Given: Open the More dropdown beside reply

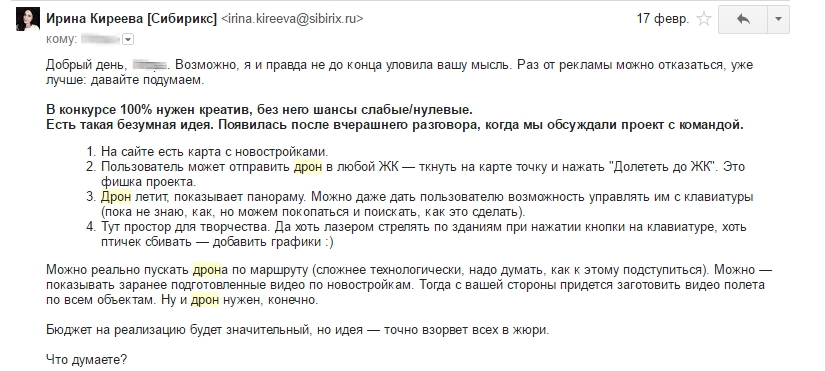Looking at the screenshot, I should pos(779,19).
